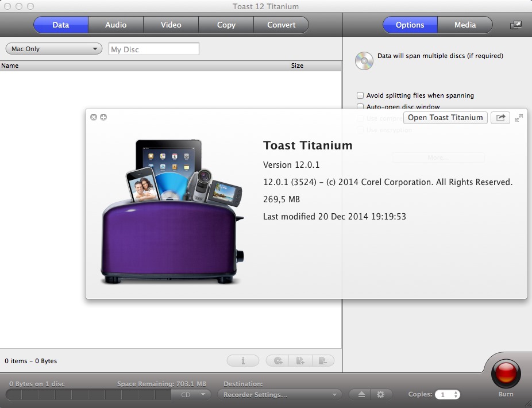Open the CD disc type dropdown
Image resolution: width=532 pixels, height=408 pixels.
click(x=191, y=395)
